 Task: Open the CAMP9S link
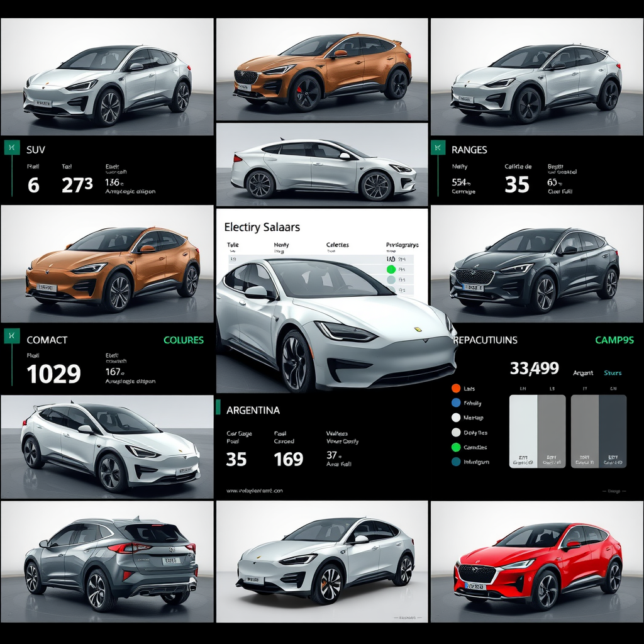point(614,340)
